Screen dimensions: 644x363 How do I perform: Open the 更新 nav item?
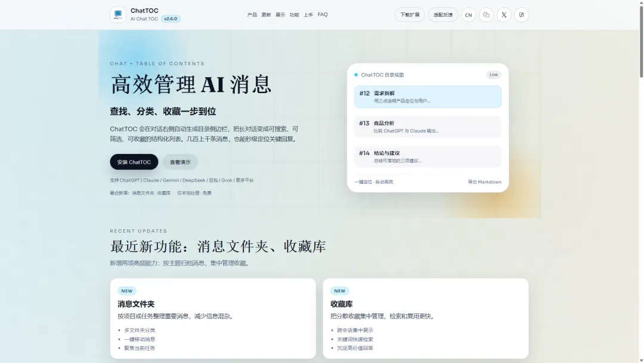click(266, 15)
